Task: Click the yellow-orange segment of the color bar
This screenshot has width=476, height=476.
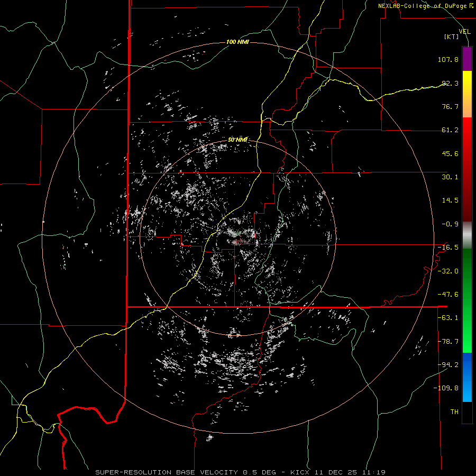Action: pyautogui.click(x=467, y=94)
